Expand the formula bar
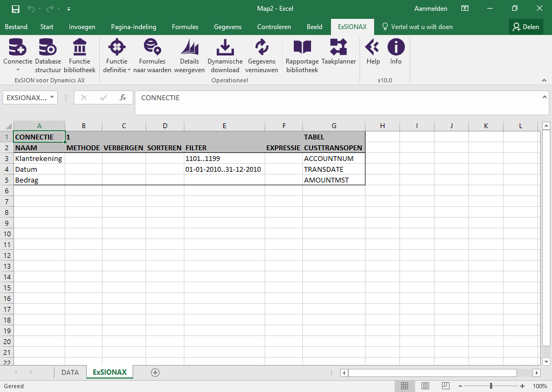Image resolution: width=552 pixels, height=392 pixels. point(544,97)
